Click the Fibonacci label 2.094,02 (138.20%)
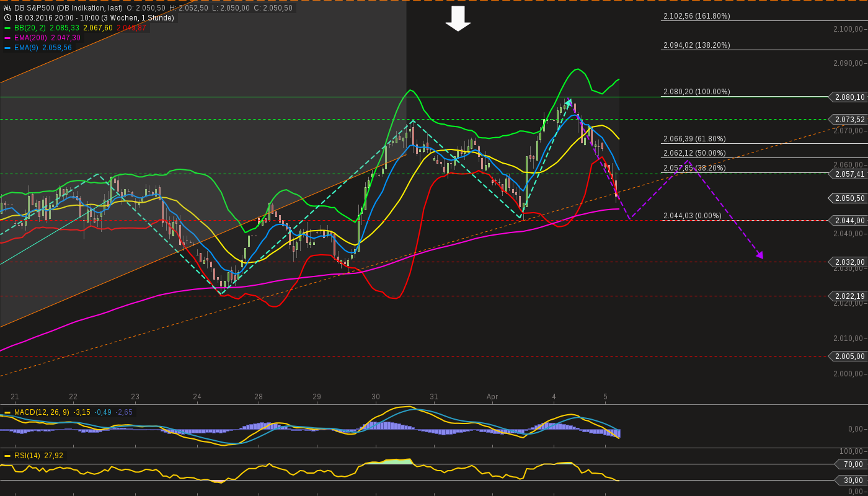868x496 pixels. 696,45
